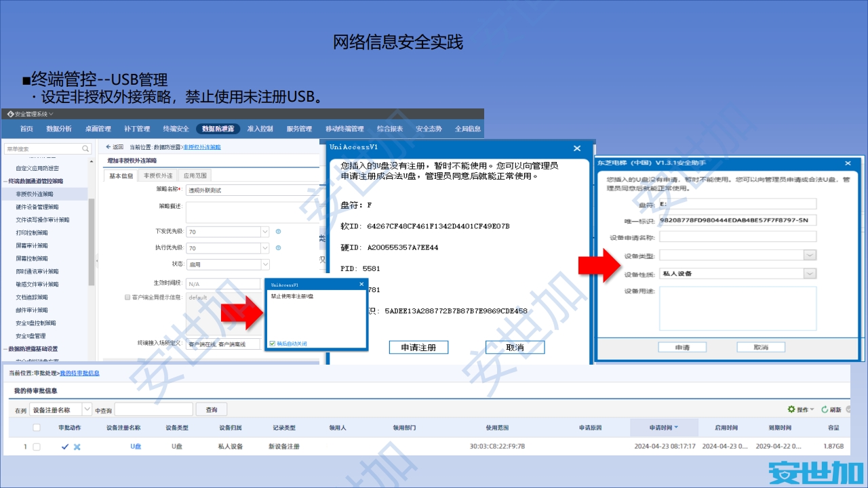Close the 东芝电梯 安全助手 window
The width and height of the screenshot is (868, 488).
(848, 163)
